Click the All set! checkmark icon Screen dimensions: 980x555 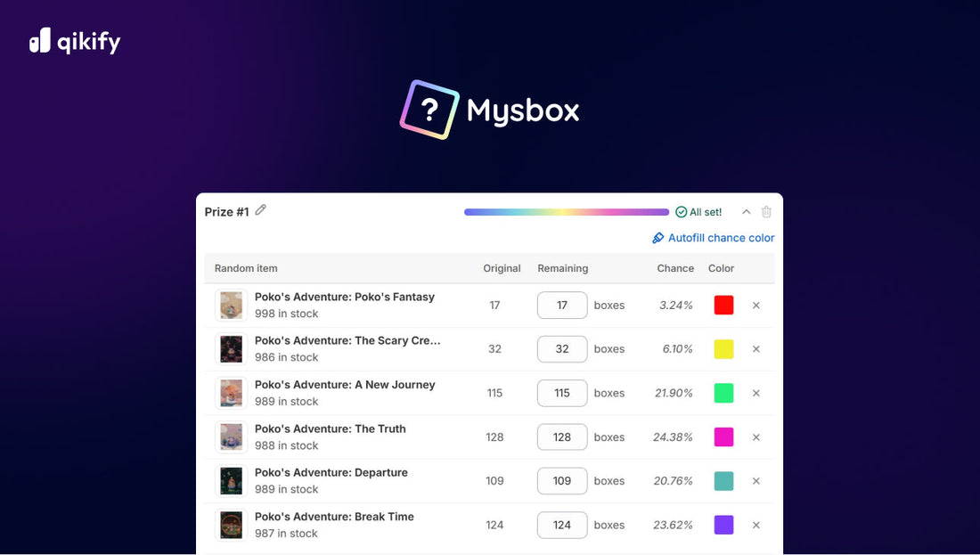tap(682, 212)
